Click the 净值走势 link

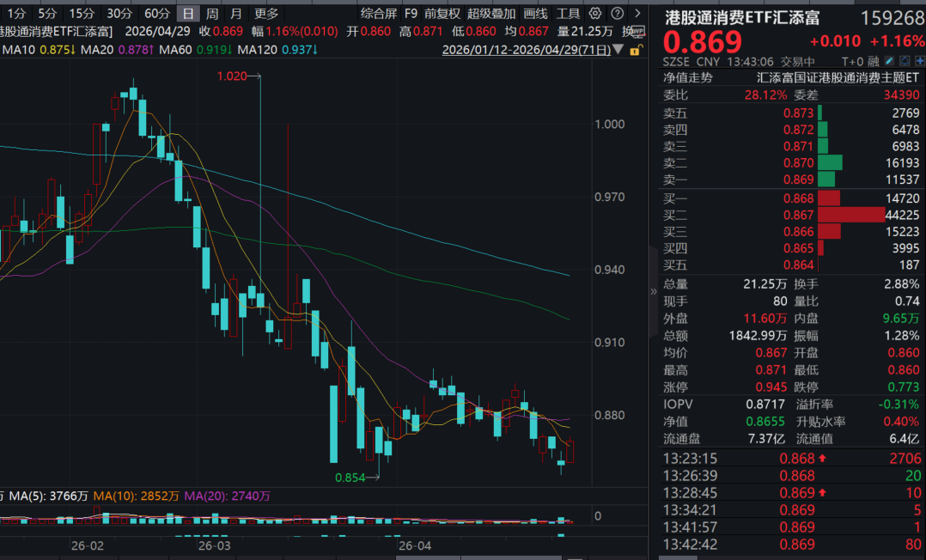(x=688, y=77)
